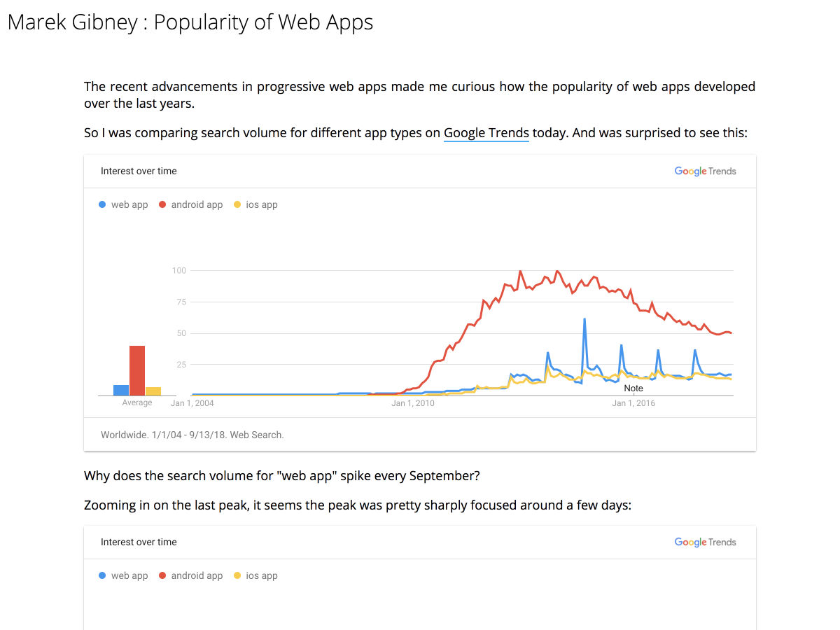This screenshot has height=630, width=840.
Task: Click the Worldwide date range footer text
Action: pos(192,435)
